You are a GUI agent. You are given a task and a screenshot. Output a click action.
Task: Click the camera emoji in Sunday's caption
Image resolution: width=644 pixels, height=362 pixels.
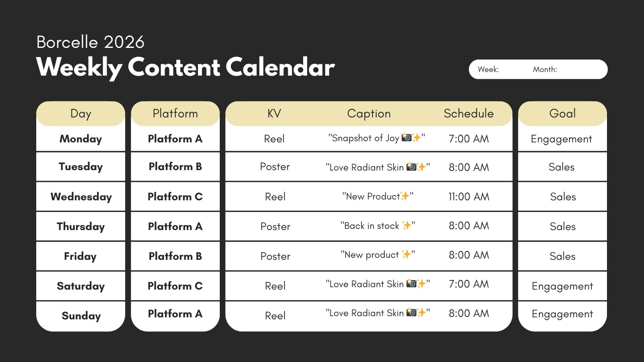(x=411, y=313)
